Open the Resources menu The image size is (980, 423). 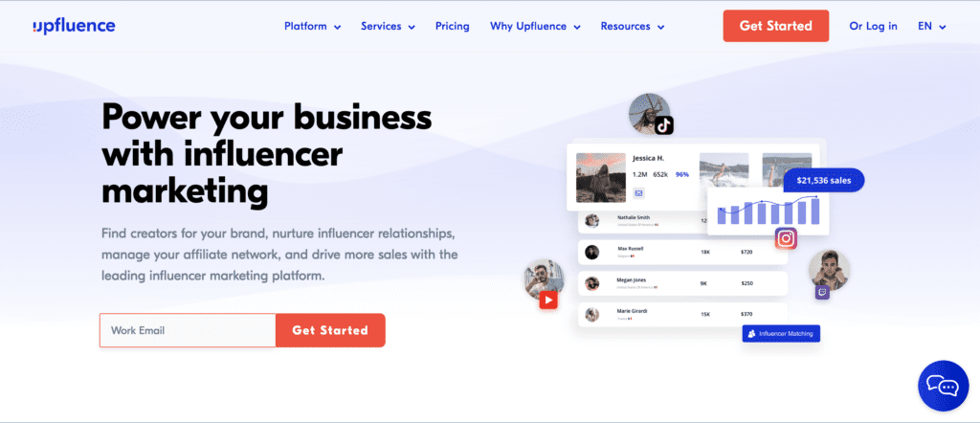click(x=633, y=26)
